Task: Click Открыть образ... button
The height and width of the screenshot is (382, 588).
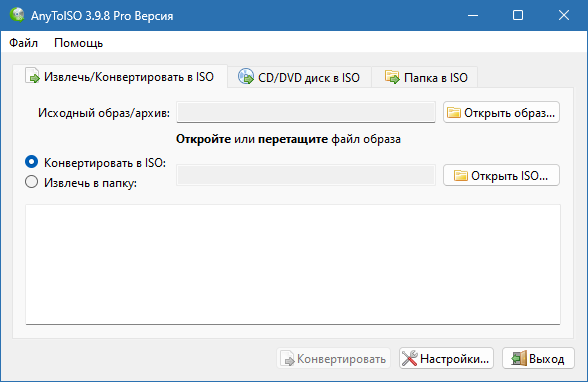Action: click(501, 112)
